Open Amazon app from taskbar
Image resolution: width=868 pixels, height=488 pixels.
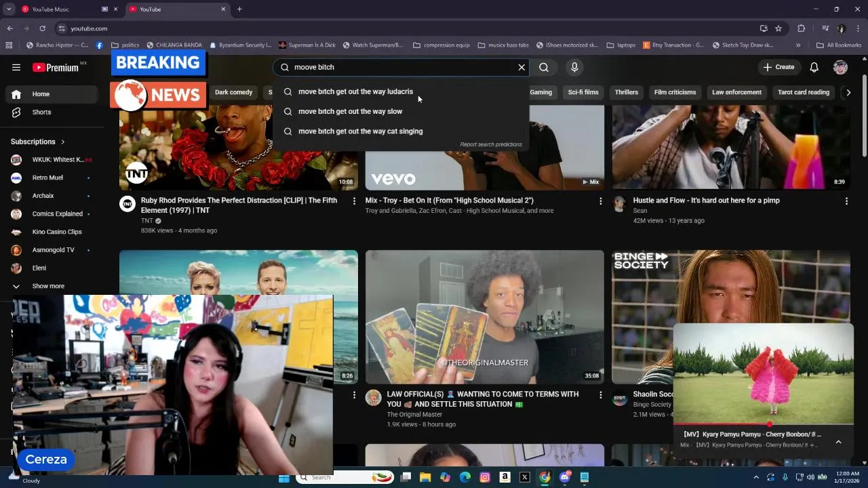pyautogui.click(x=505, y=477)
